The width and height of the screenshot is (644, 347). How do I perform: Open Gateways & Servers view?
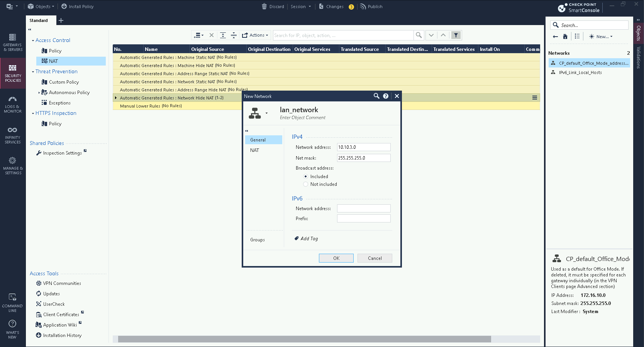coord(13,42)
